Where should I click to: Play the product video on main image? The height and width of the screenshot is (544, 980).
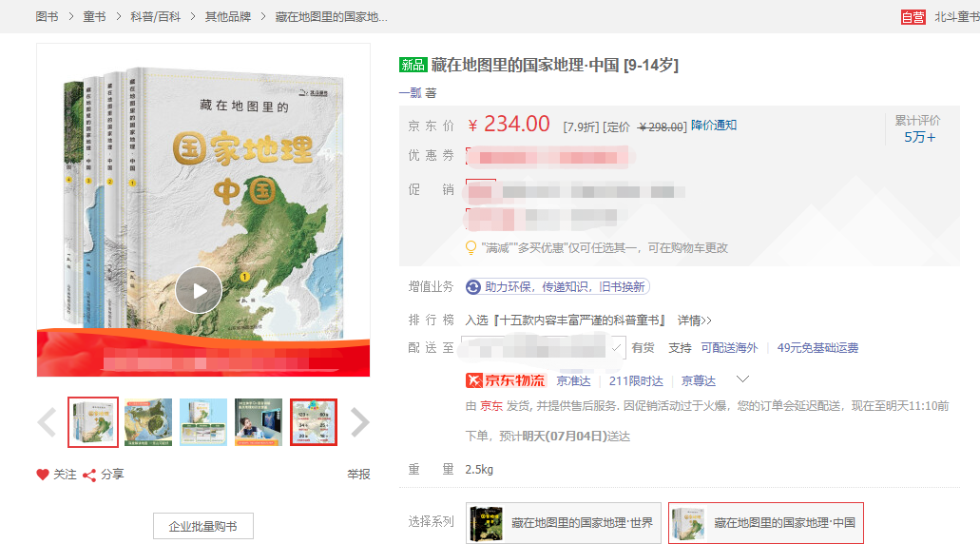tap(199, 290)
